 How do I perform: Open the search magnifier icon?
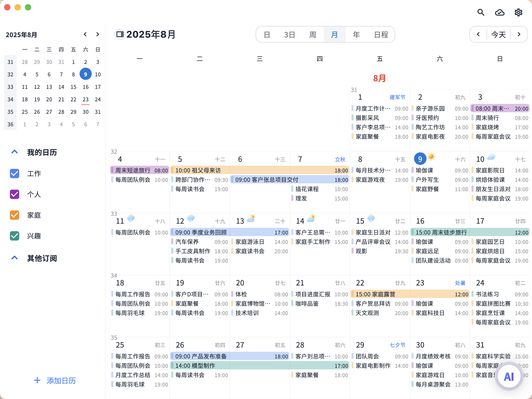point(481,12)
